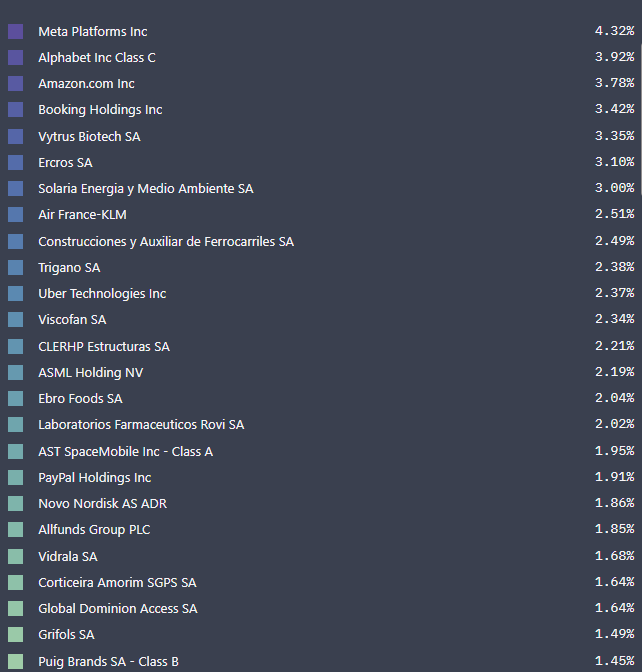Select the 1.91% percentage for PayPal
642x672 pixels.
615,477
